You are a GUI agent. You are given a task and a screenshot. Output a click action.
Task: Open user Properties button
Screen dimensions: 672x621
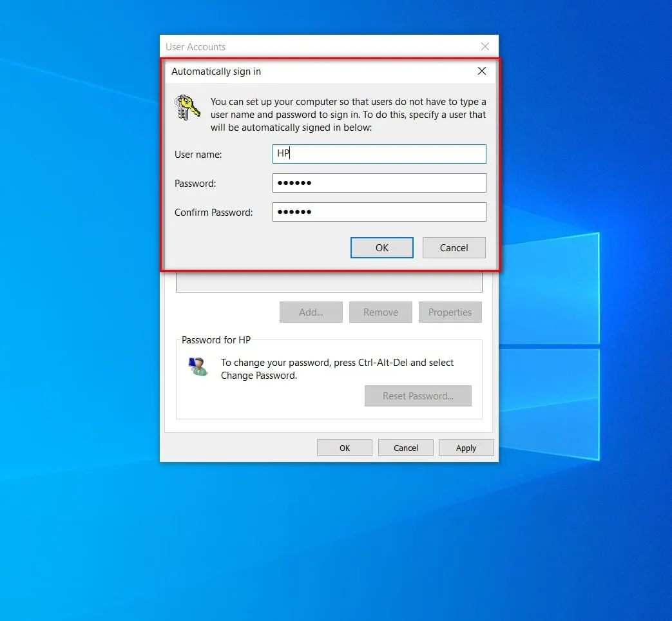coord(450,312)
